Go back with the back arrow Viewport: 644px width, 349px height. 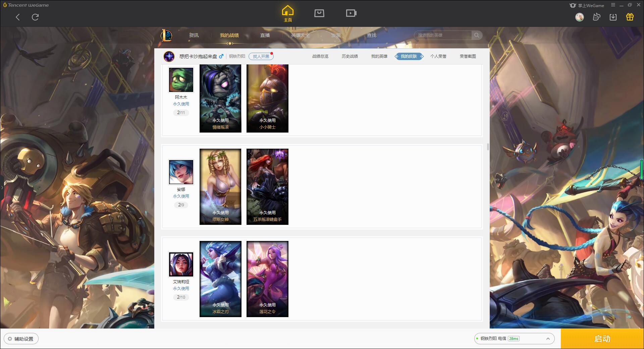[18, 17]
